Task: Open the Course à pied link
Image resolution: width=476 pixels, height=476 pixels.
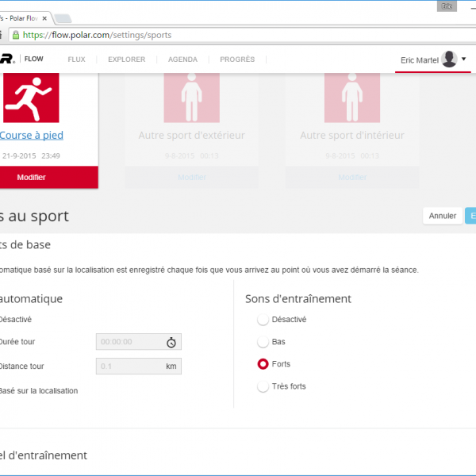Action: click(32, 136)
